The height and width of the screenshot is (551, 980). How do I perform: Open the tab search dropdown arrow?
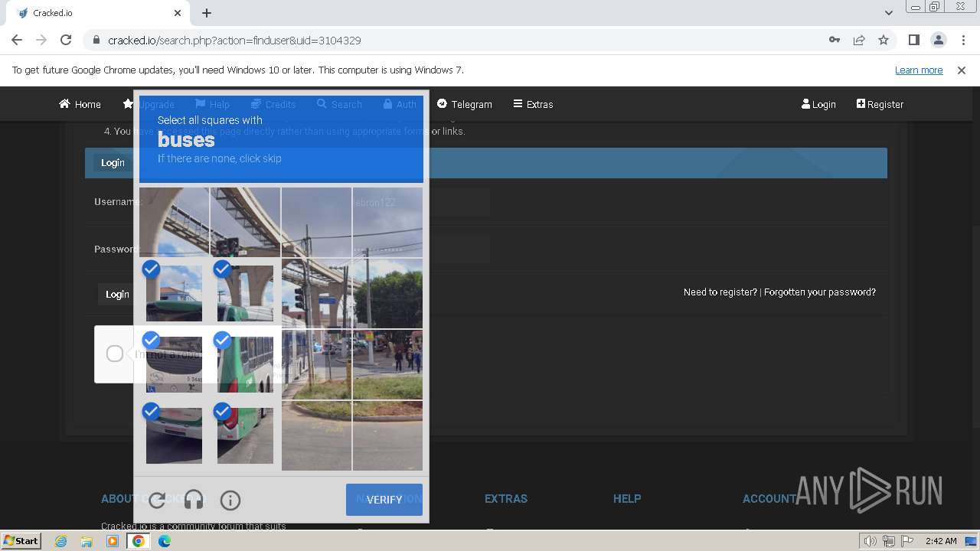pos(888,13)
